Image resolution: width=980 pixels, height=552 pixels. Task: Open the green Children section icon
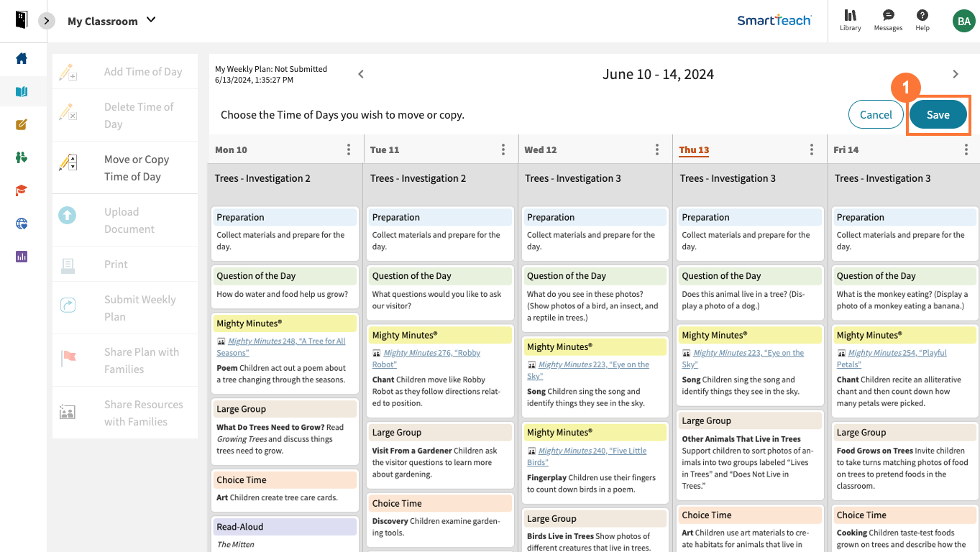(x=22, y=157)
